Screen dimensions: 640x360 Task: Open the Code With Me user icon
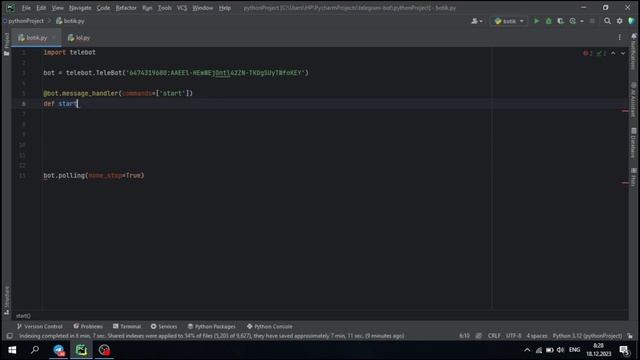pyautogui.click(x=476, y=21)
